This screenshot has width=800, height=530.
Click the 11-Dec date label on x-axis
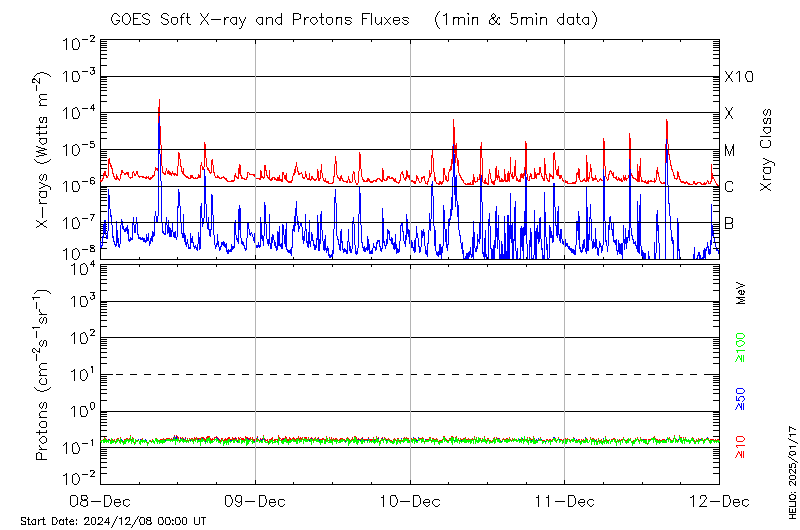564,500
